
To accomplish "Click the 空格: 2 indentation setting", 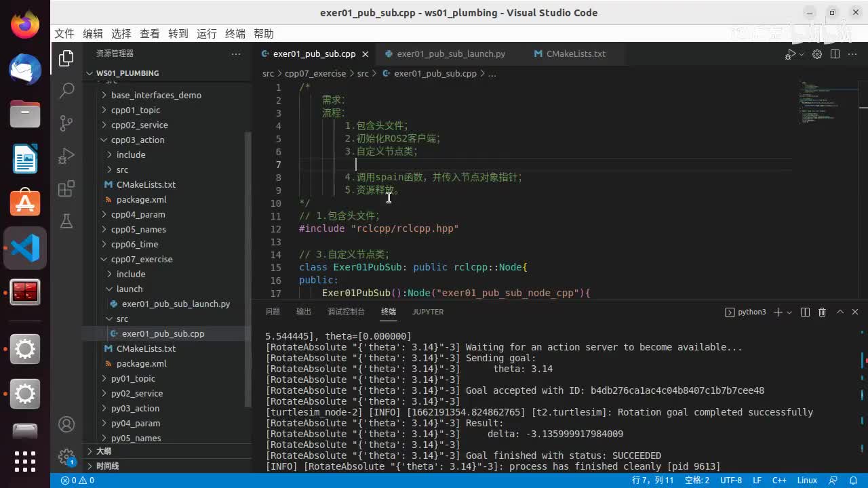I will pyautogui.click(x=697, y=481).
